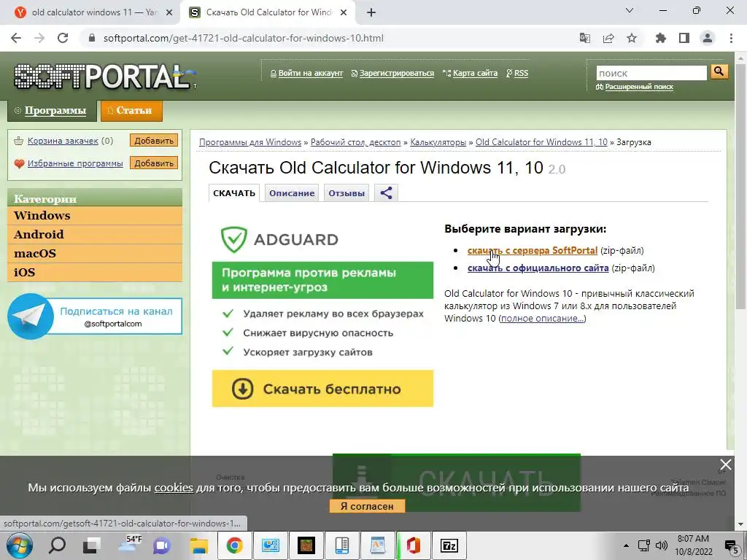
Task: Click 'Рабочий стол, десктоп' breadcrumb
Action: point(356,142)
